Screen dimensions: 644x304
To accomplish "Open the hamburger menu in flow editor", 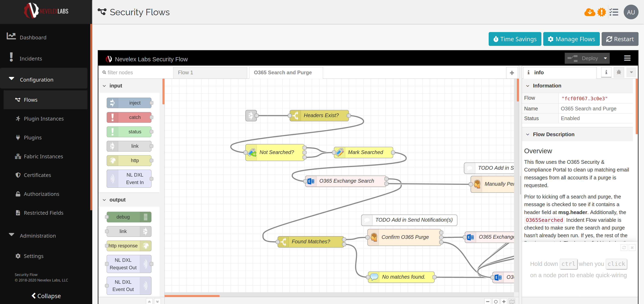I will coord(627,58).
